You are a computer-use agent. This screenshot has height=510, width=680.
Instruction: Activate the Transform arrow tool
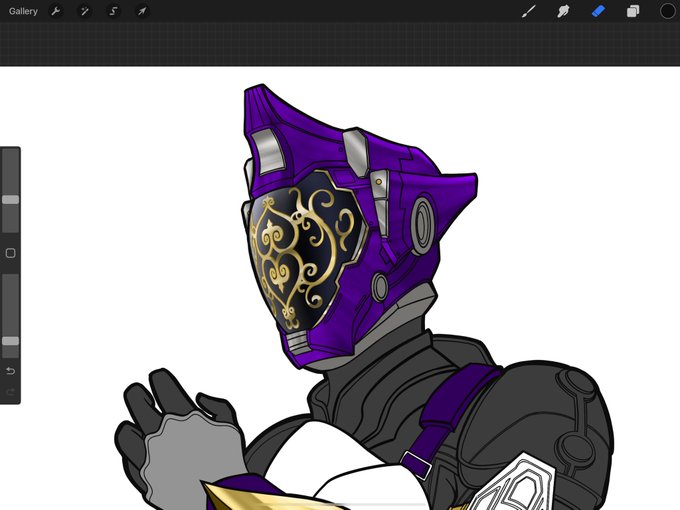coord(142,11)
